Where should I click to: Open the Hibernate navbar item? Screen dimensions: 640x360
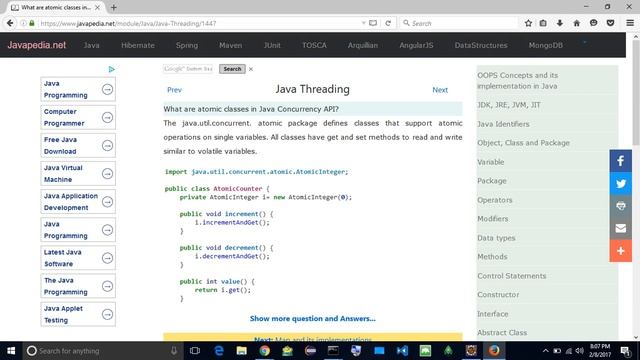pos(138,45)
